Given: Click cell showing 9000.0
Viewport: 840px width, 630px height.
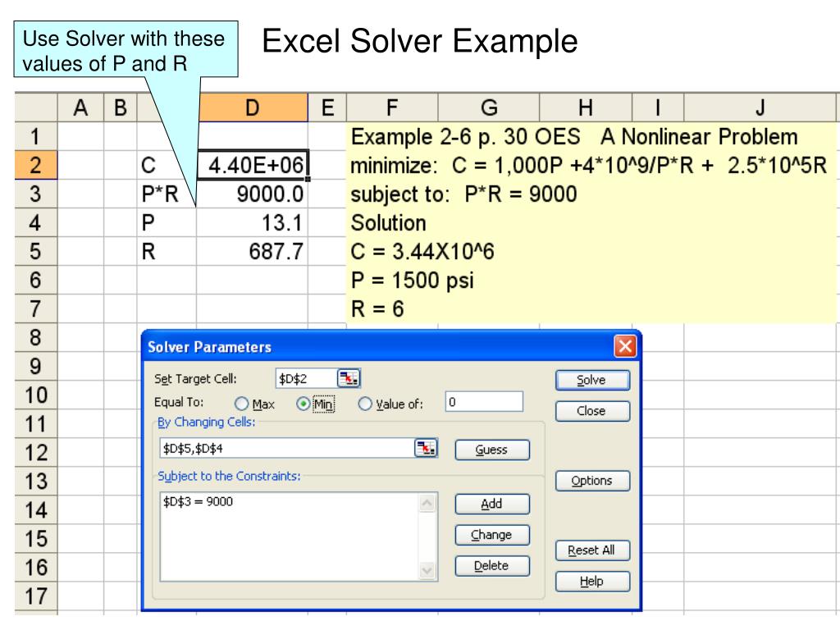Looking at the screenshot, I should coord(252,194).
